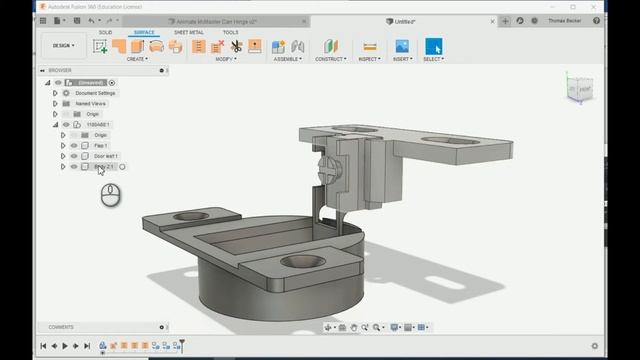Open the CONSTRUCT dropdown menu
This screenshot has width=640, height=360.
(331, 59)
